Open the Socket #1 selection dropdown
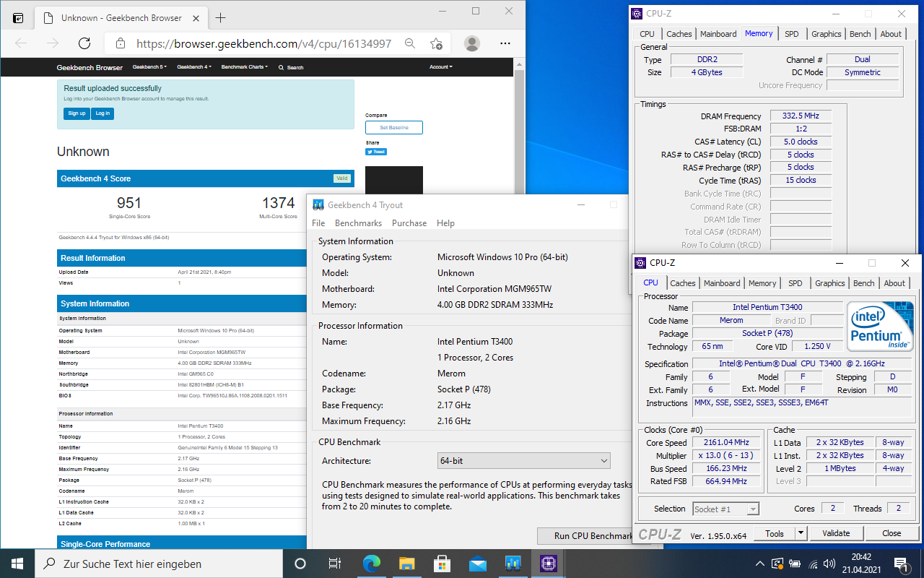 [725, 509]
